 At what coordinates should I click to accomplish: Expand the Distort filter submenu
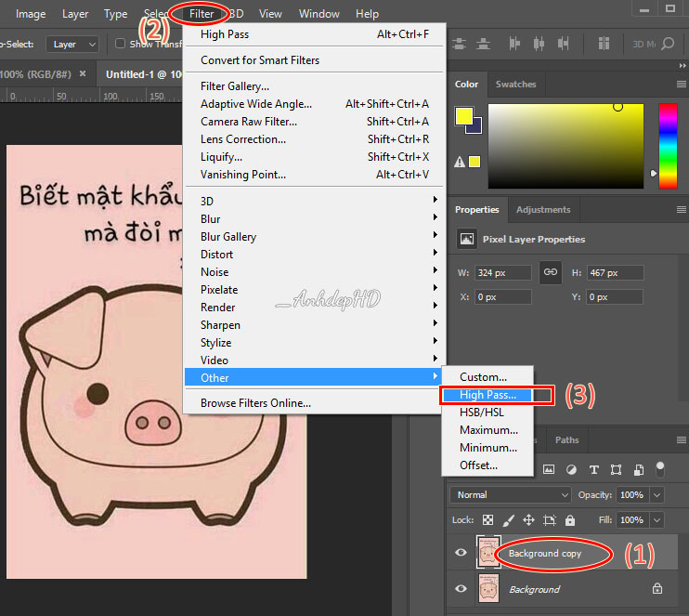[315, 255]
